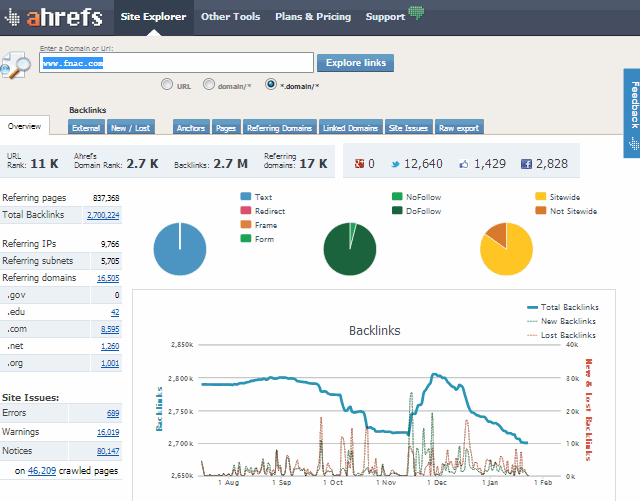Image resolution: width=640 pixels, height=501 pixels.
Task: Click the Backlinks chart title
Action: point(375,330)
